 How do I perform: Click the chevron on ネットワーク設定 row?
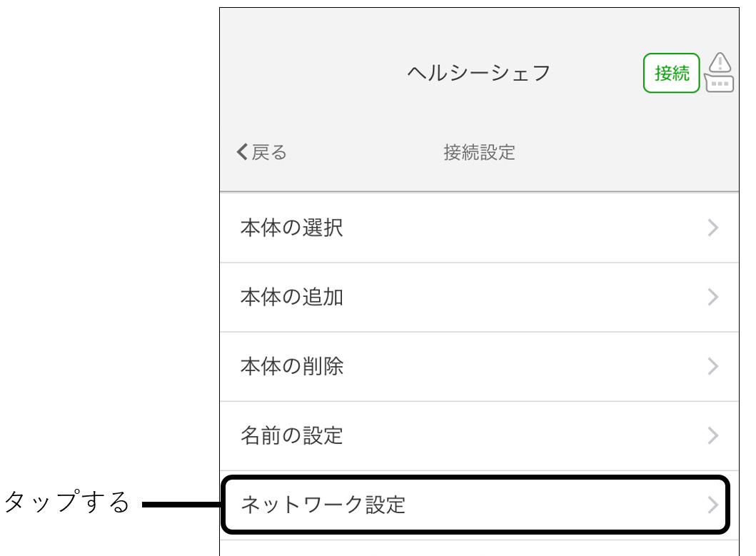(x=712, y=505)
